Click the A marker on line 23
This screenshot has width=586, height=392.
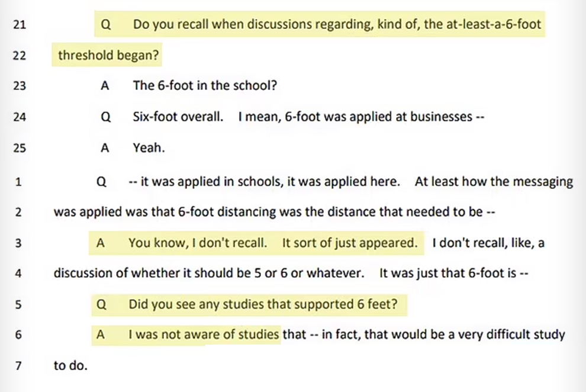pos(105,85)
